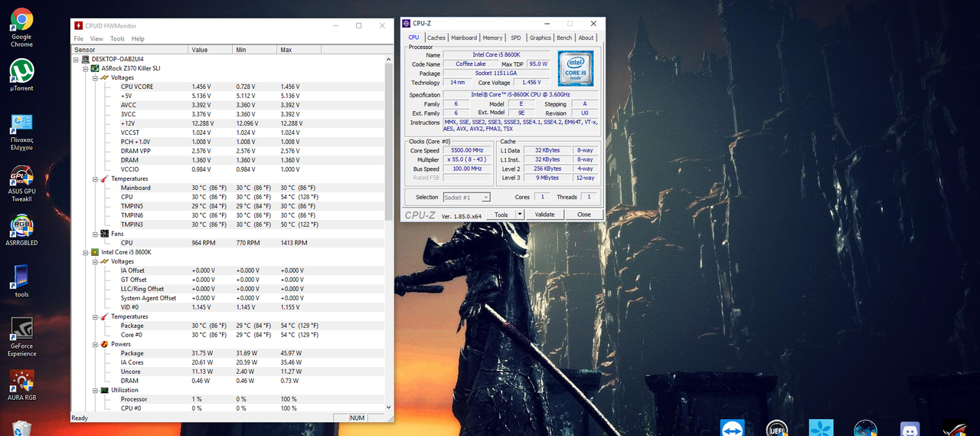This screenshot has height=436, width=980.
Task: Collapse the Fans group
Action: [x=95, y=234]
